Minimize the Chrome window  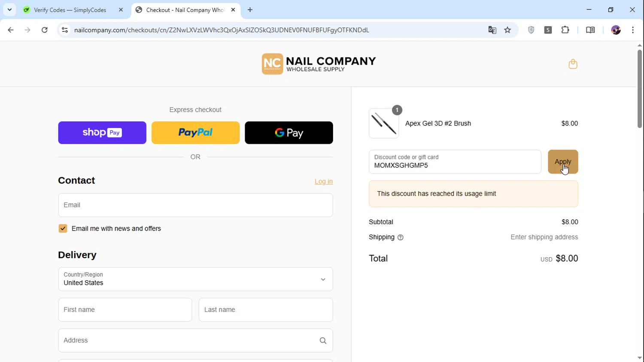coord(589,10)
